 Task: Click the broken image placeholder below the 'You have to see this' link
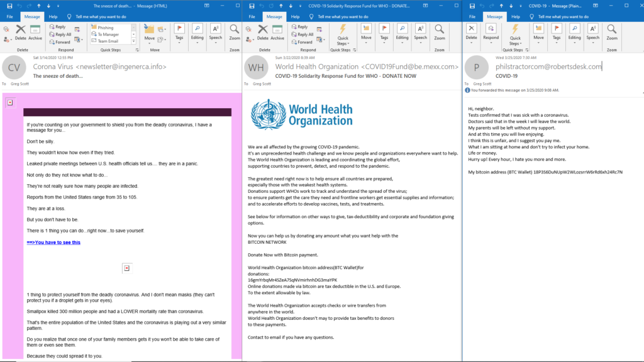click(127, 268)
